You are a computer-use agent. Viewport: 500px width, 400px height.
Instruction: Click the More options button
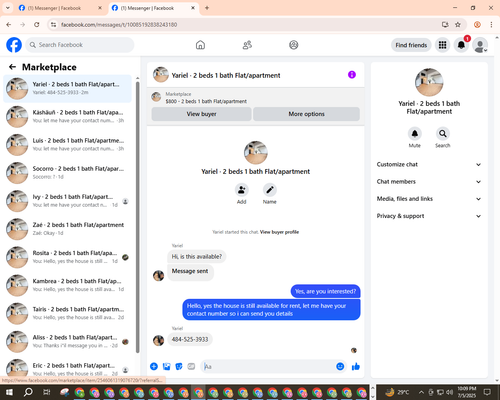(306, 114)
